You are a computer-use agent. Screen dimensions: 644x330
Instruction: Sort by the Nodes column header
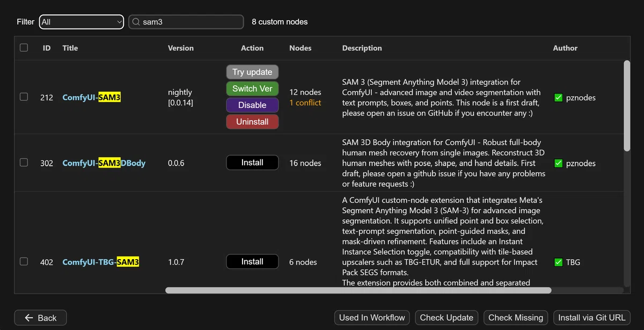(x=301, y=48)
